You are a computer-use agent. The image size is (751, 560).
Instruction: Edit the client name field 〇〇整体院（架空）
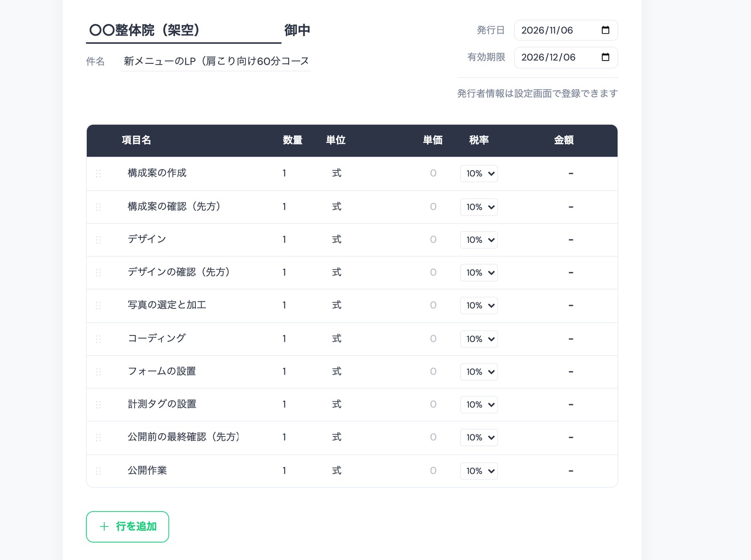pos(184,31)
